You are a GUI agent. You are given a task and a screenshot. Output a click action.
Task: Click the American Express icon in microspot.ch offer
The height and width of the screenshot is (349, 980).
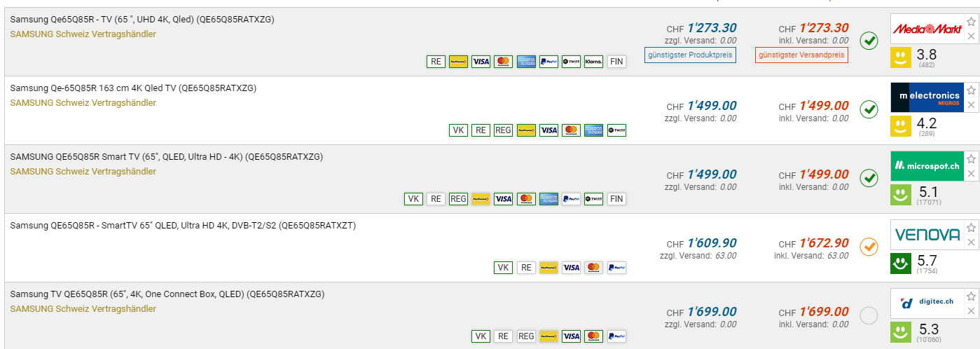pos(548,199)
